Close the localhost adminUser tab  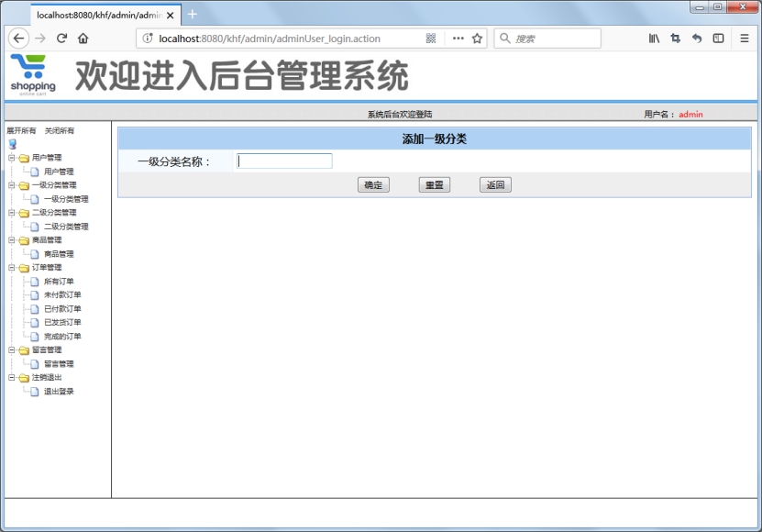[x=170, y=16]
